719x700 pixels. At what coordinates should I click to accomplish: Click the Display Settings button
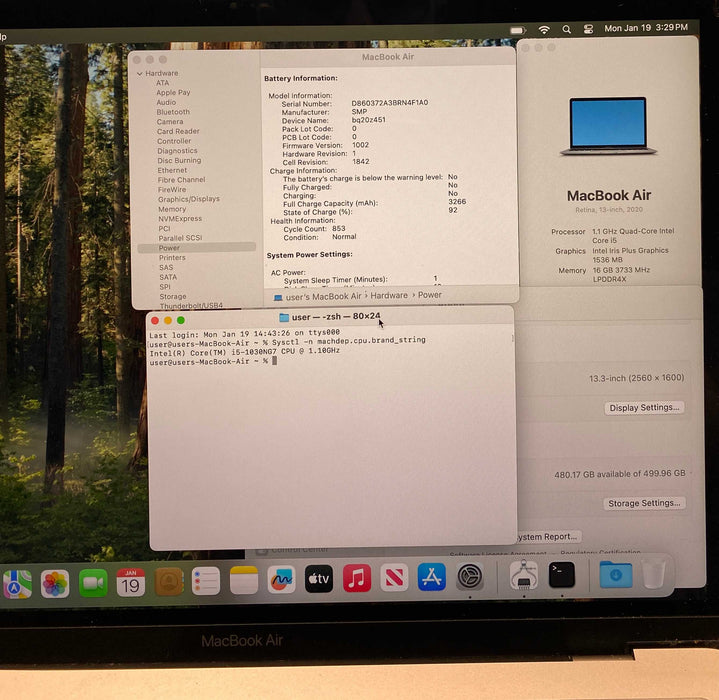click(644, 408)
